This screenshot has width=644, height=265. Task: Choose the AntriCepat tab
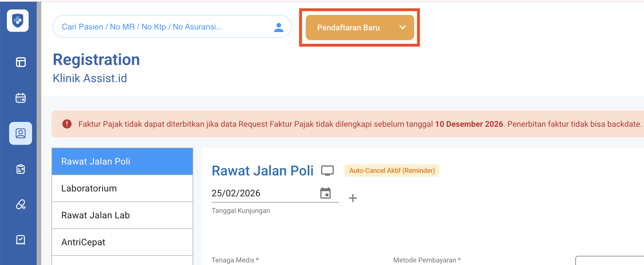(x=122, y=242)
